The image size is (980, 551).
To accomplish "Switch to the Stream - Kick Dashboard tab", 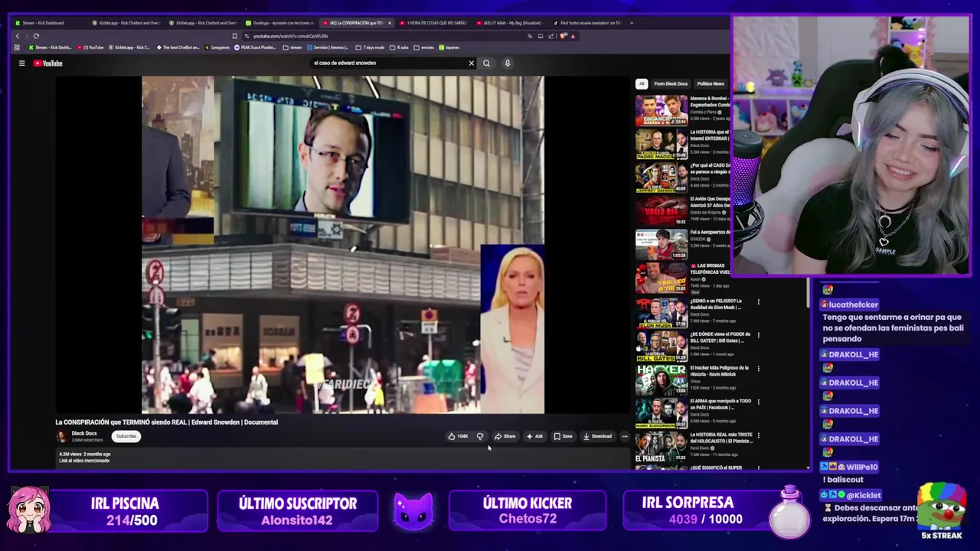I will pos(49,23).
